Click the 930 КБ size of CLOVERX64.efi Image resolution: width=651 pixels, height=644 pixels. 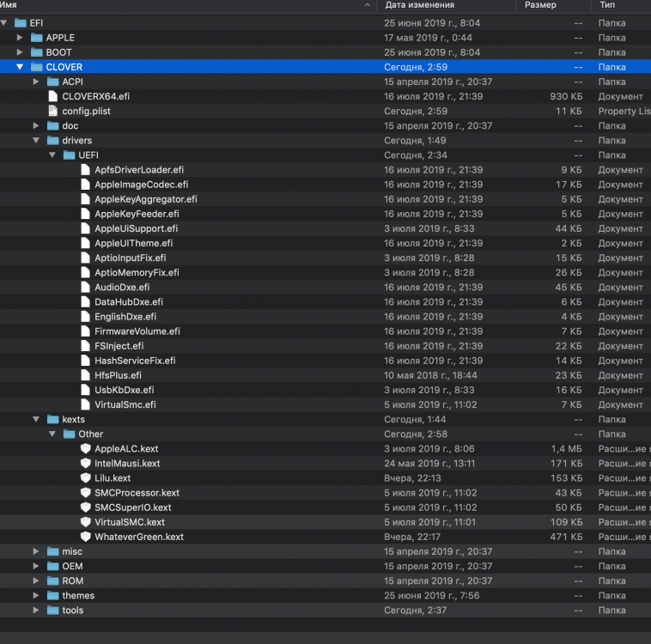click(x=566, y=96)
